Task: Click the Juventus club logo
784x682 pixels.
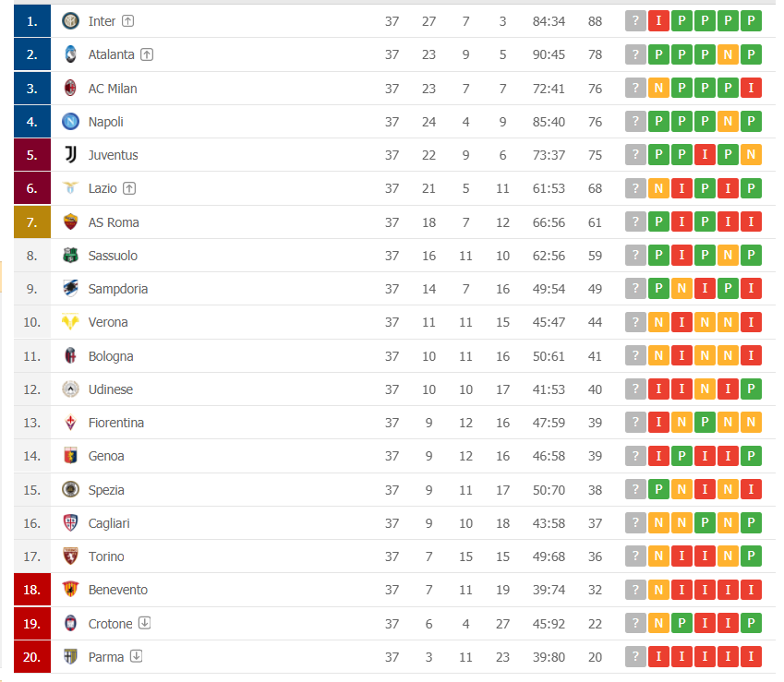Action: click(70, 155)
